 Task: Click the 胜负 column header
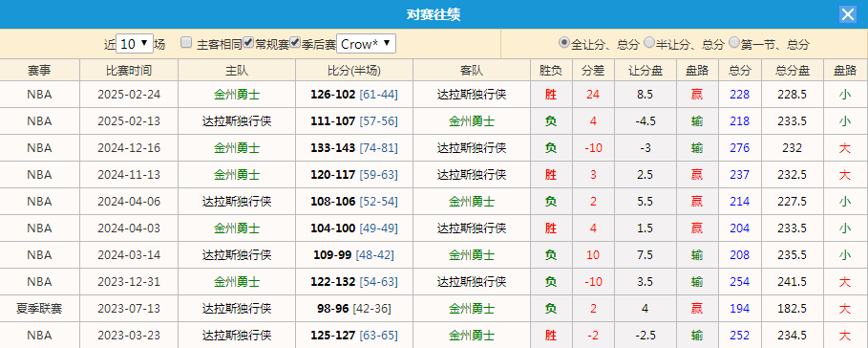pyautogui.click(x=551, y=71)
